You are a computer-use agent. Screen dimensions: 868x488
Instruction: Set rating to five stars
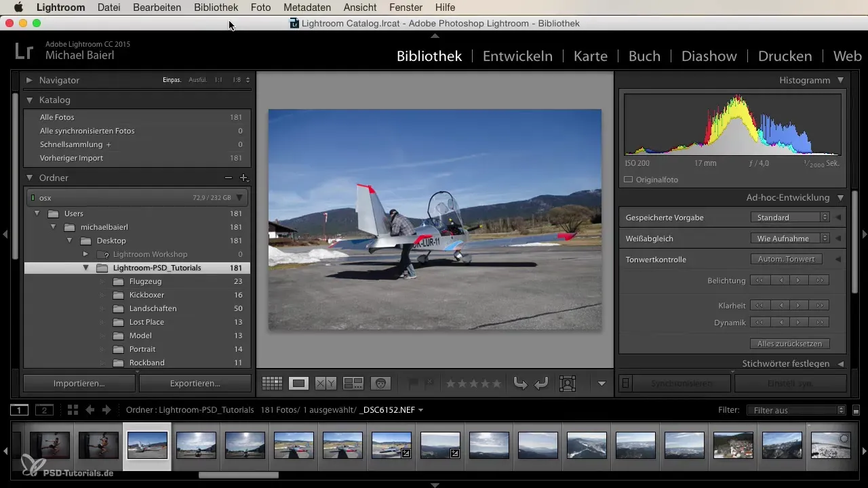pyautogui.click(x=496, y=384)
